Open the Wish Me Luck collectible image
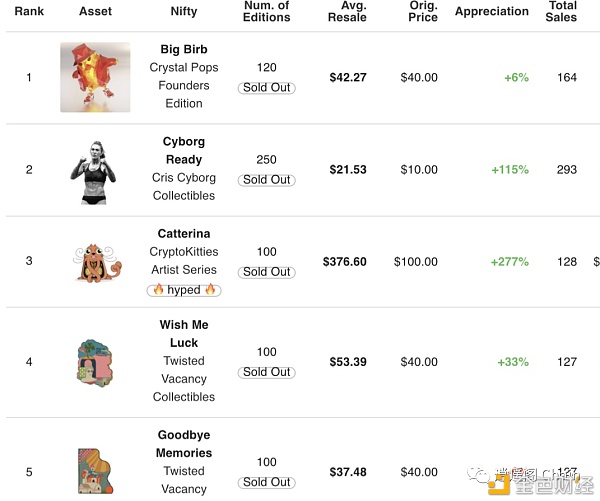 coord(95,362)
